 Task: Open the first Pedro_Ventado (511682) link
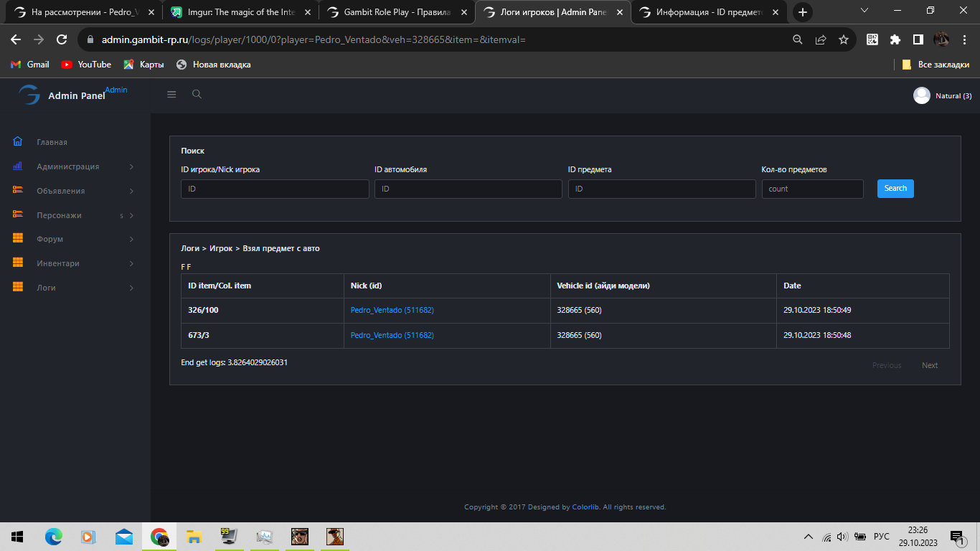point(392,311)
